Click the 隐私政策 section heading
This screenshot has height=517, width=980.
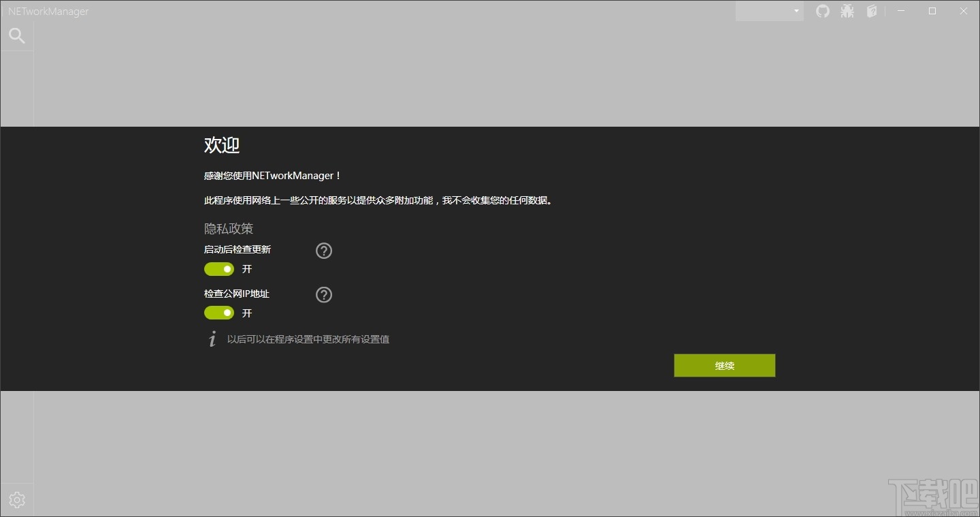tap(228, 229)
